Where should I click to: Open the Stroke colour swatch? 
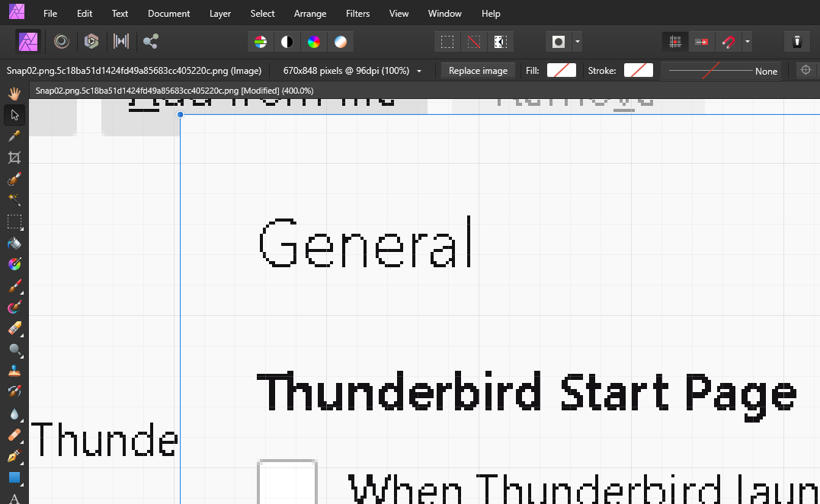(x=638, y=71)
